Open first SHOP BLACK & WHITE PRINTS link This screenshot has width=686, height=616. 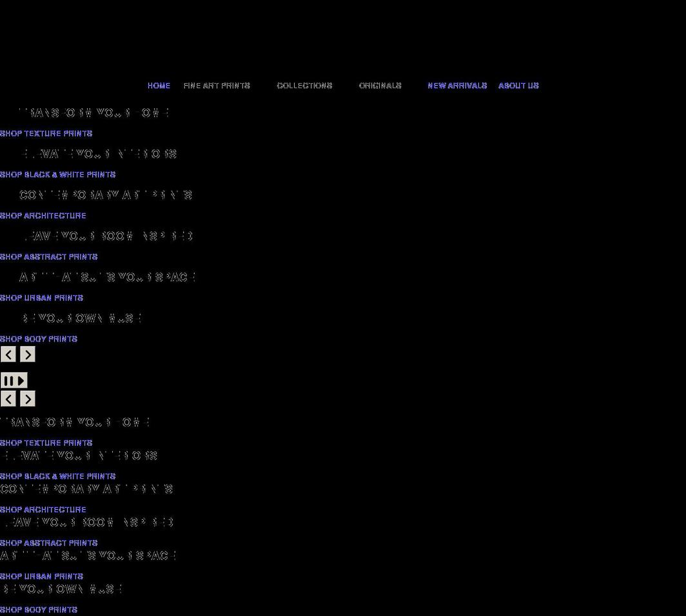coord(57,175)
